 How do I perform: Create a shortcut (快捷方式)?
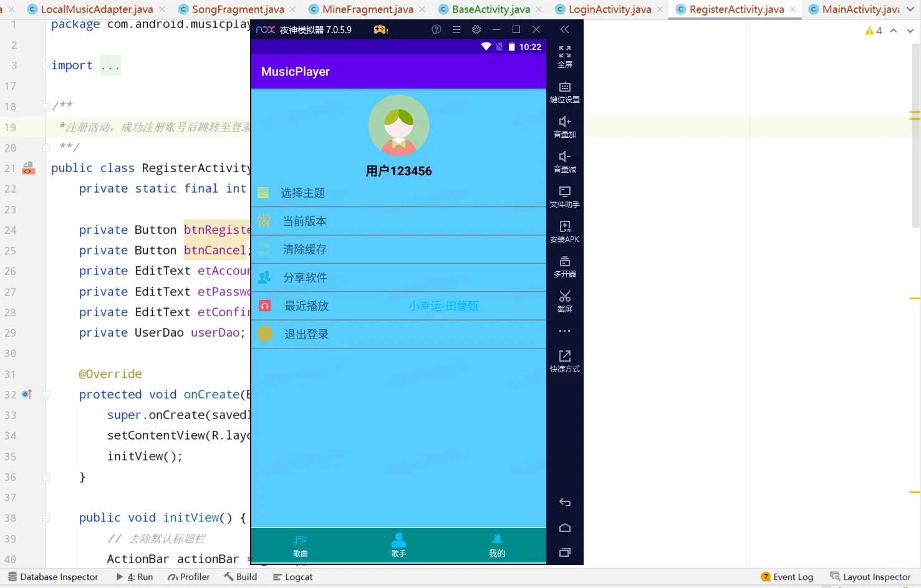pos(565,361)
